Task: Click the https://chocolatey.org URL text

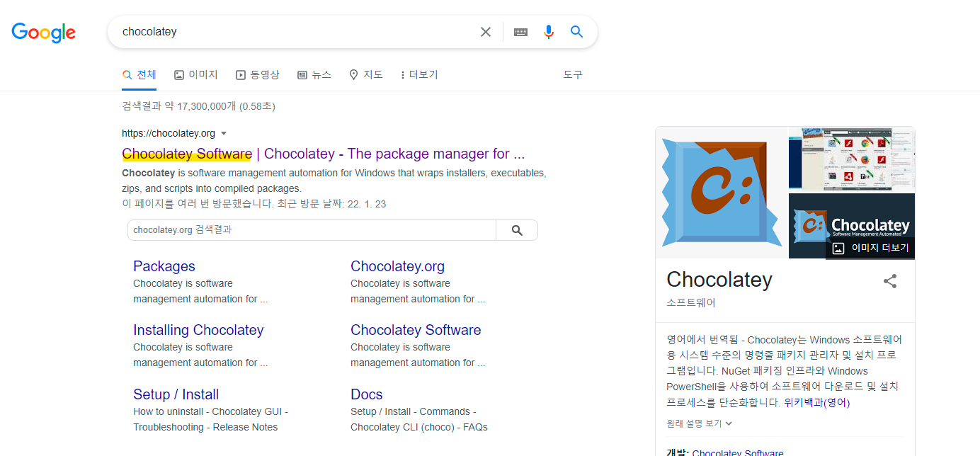Action: point(169,133)
